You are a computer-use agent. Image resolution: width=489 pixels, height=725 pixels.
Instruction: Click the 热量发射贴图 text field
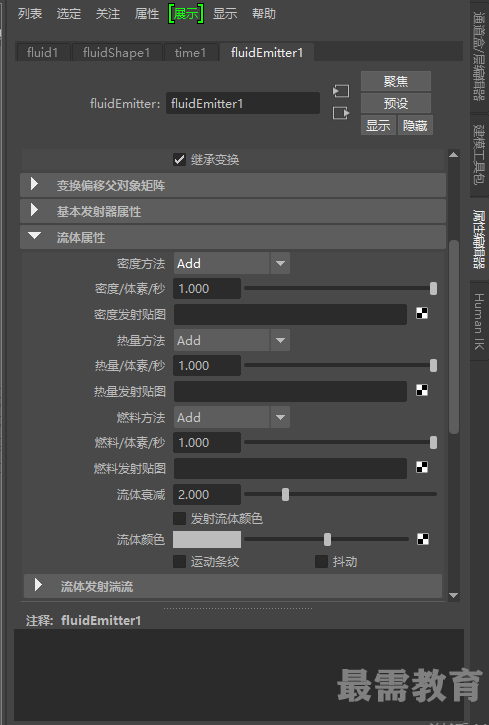290,391
